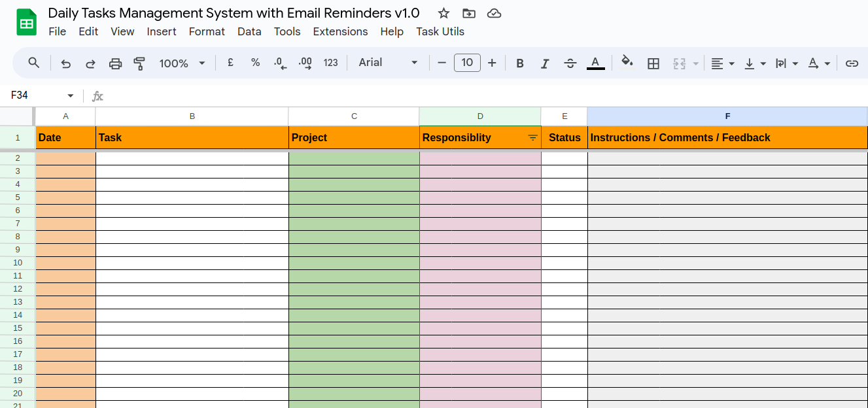Toggle strikethrough formatting
Image resolution: width=868 pixels, height=408 pixels.
(x=570, y=63)
